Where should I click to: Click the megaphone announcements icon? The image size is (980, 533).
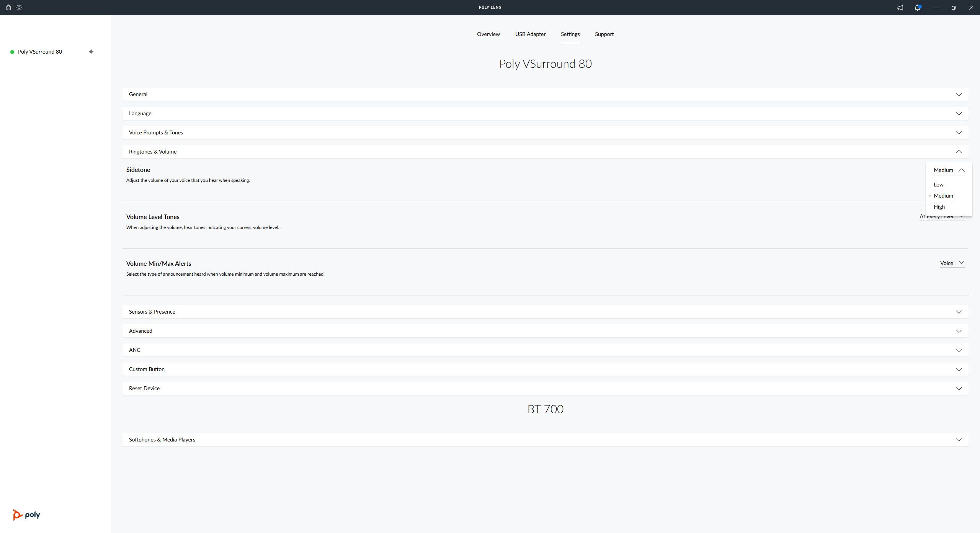tap(900, 8)
